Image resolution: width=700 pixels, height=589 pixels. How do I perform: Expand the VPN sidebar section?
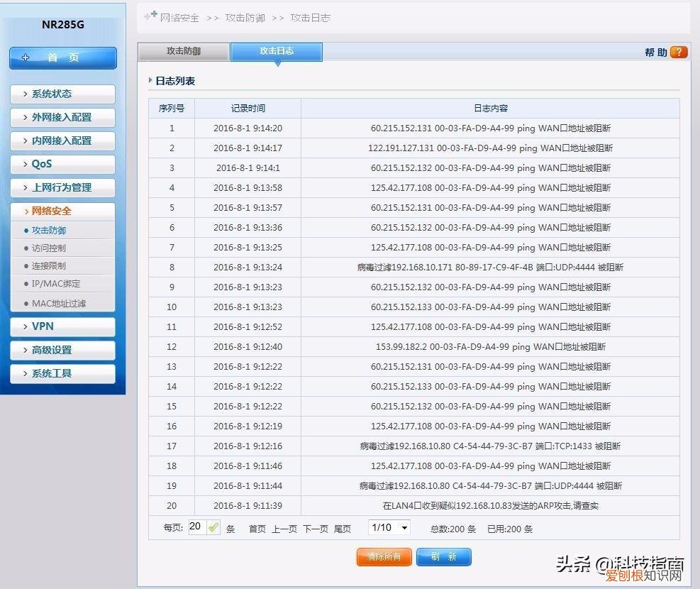[x=62, y=326]
